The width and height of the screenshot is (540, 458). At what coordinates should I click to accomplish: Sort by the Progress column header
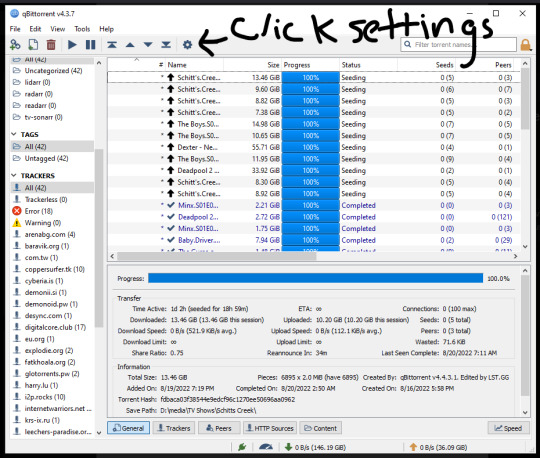[310, 65]
